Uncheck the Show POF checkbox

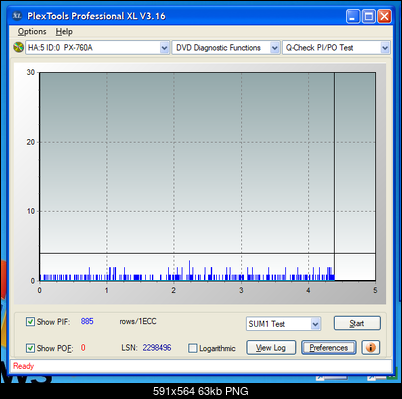30,348
